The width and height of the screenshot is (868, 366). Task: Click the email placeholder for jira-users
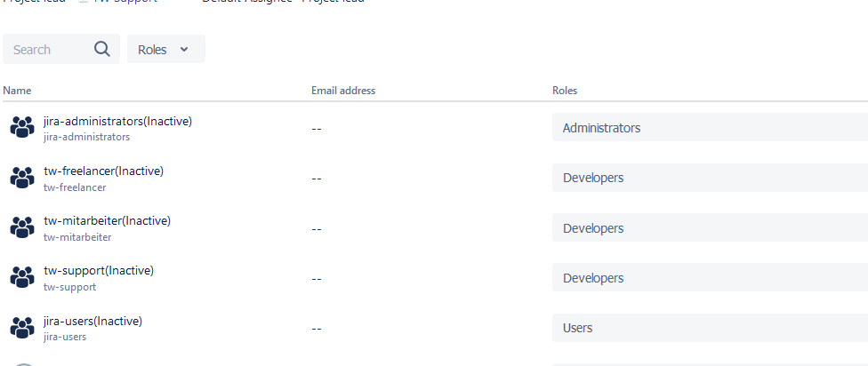click(317, 329)
